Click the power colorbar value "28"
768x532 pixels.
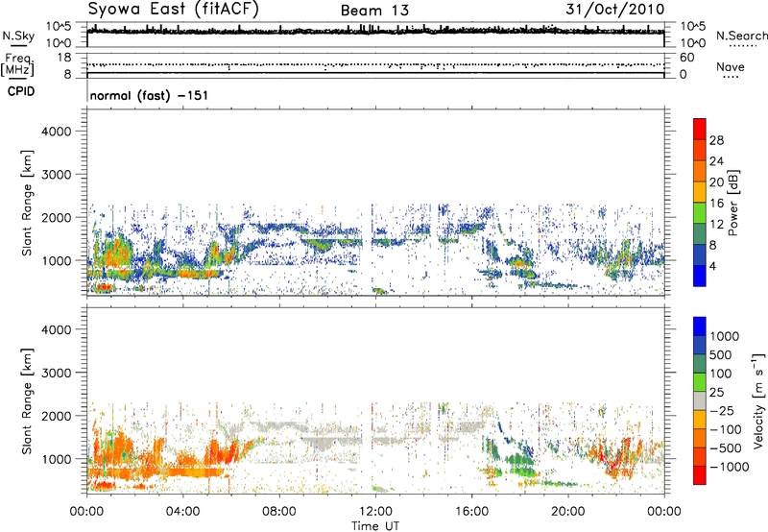coord(716,140)
